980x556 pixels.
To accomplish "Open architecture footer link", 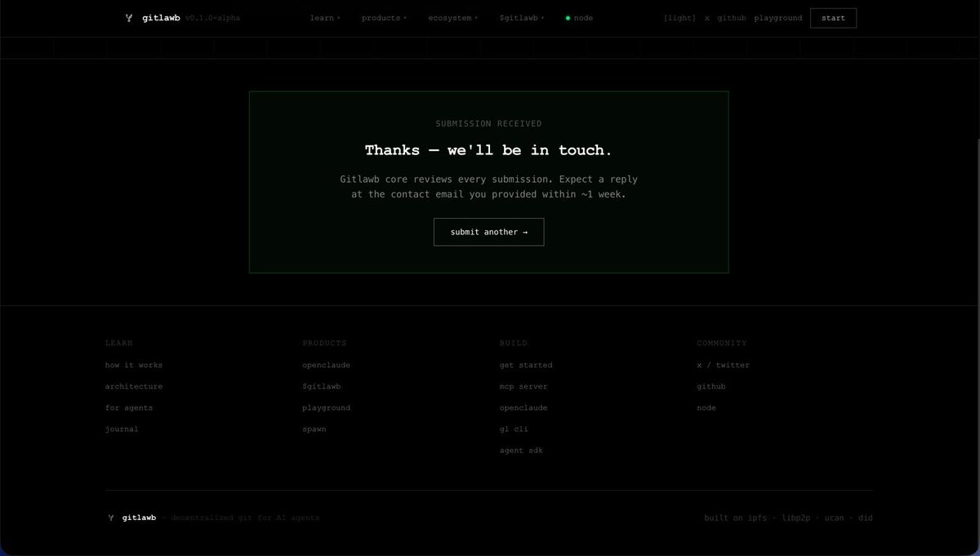I will (134, 386).
